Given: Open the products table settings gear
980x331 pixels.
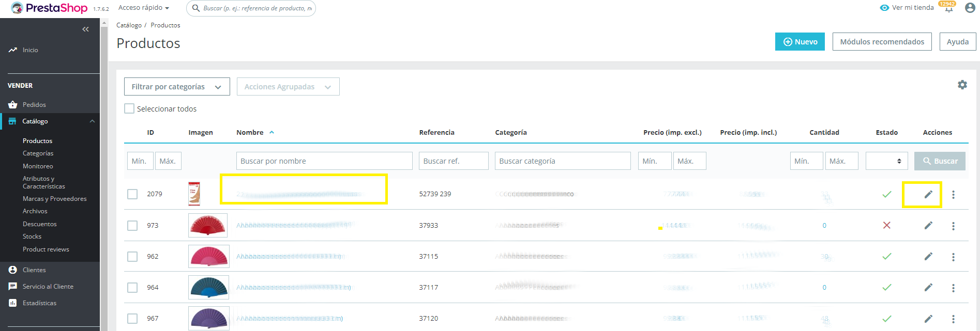Looking at the screenshot, I should click(962, 85).
